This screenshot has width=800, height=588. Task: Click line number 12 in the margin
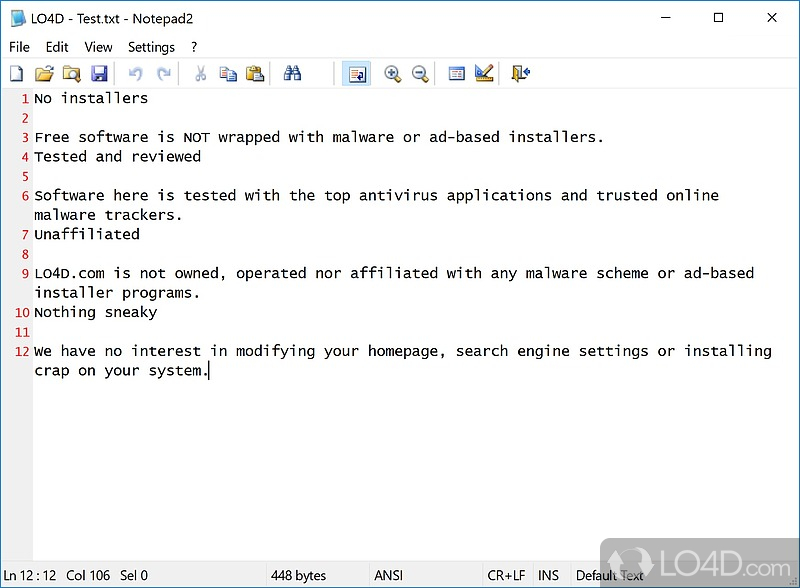[22, 352]
